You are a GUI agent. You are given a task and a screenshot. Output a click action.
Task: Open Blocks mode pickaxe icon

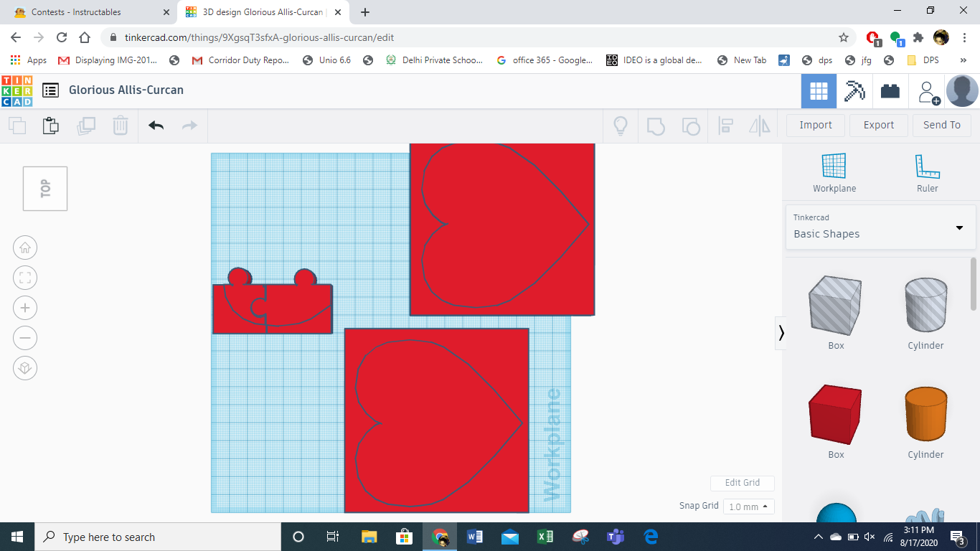(x=854, y=91)
